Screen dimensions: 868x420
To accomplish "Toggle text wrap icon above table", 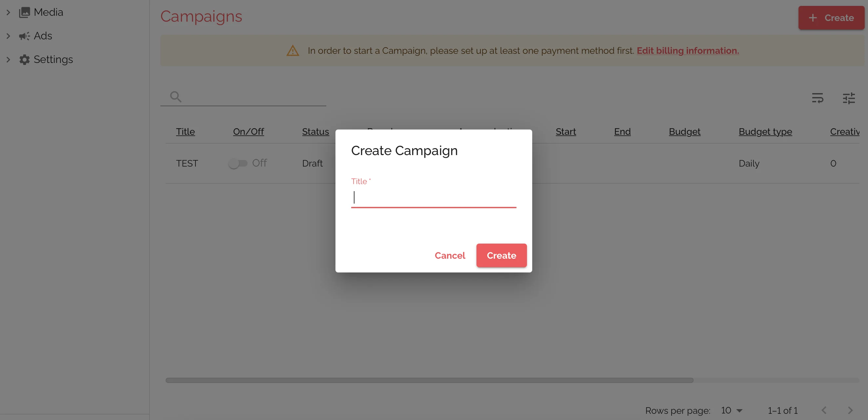I will coord(818,98).
